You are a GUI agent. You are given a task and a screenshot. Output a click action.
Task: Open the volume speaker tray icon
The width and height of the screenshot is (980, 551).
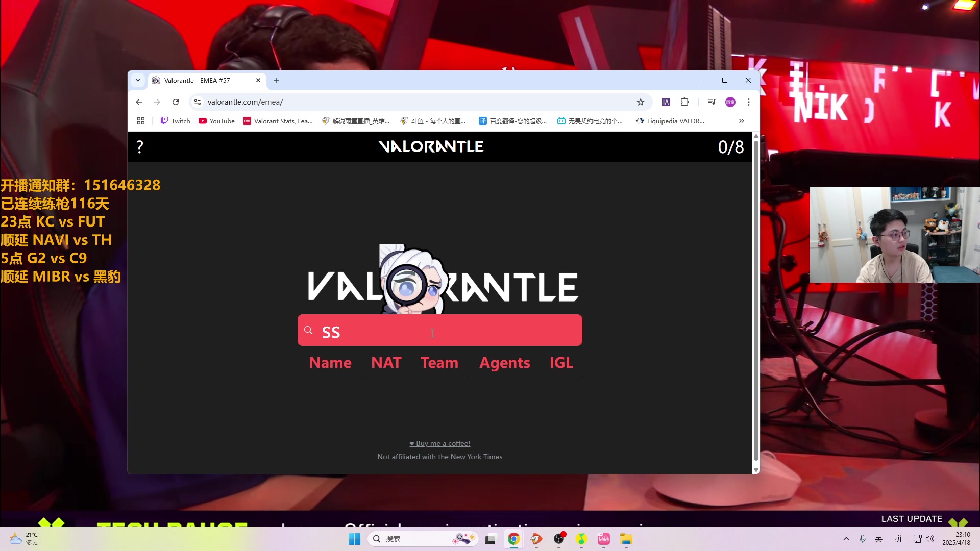pos(930,539)
